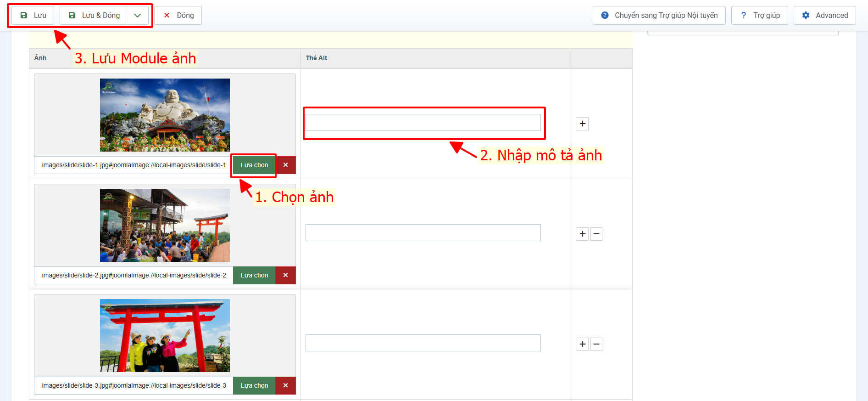Open the Trợ giúp help button

click(x=759, y=15)
